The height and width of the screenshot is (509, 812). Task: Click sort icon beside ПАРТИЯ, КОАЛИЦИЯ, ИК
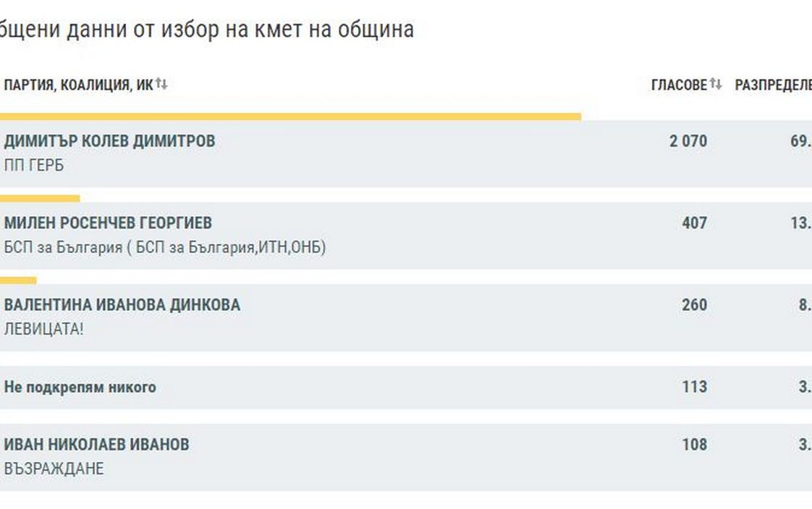161,85
